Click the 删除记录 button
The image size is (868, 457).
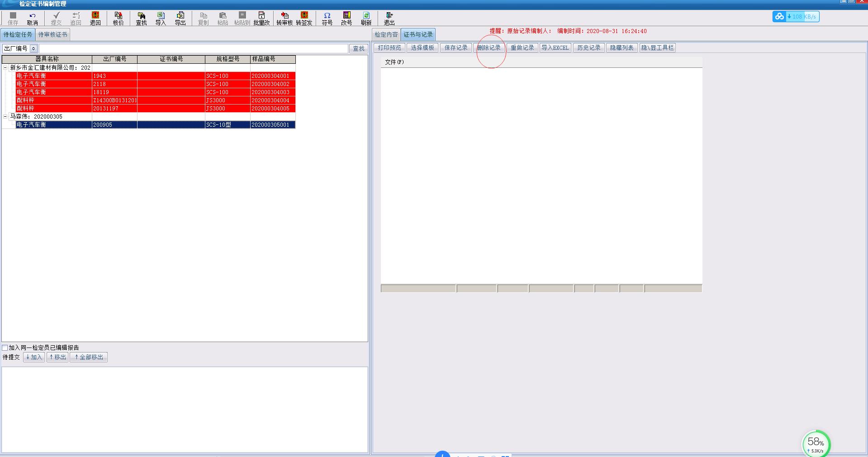tap(489, 48)
